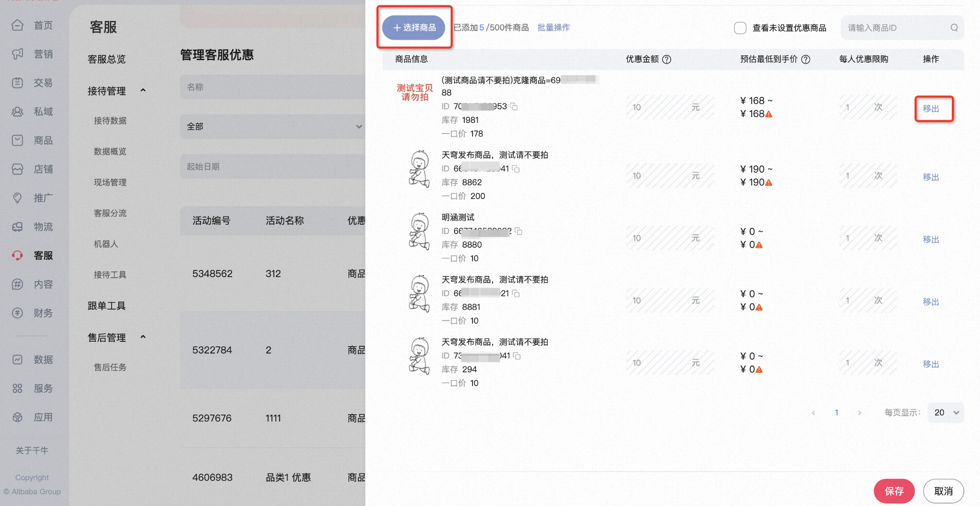Open 接待工具 submenu item
The height and width of the screenshot is (506, 980).
tap(110, 275)
